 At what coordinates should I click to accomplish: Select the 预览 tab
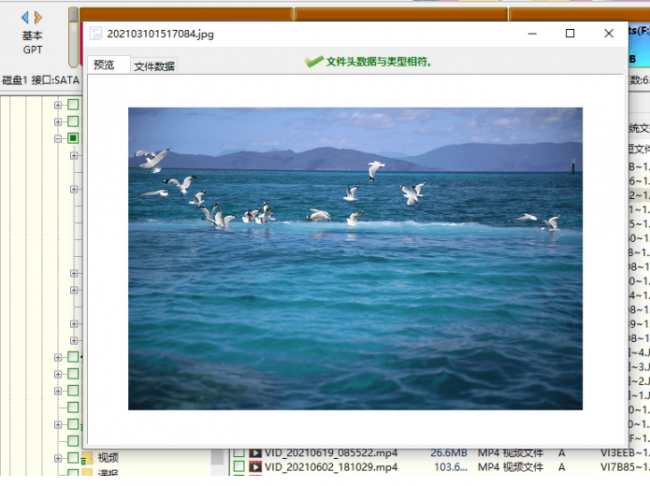pos(104,65)
